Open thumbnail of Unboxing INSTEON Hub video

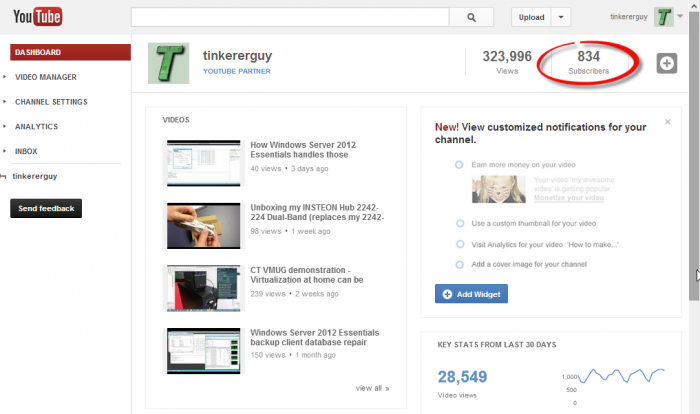coord(204,226)
